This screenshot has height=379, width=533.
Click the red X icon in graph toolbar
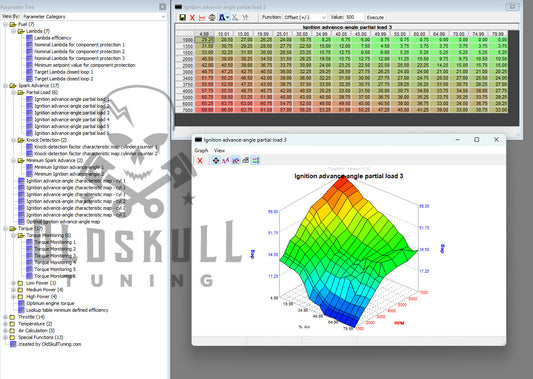click(x=200, y=160)
